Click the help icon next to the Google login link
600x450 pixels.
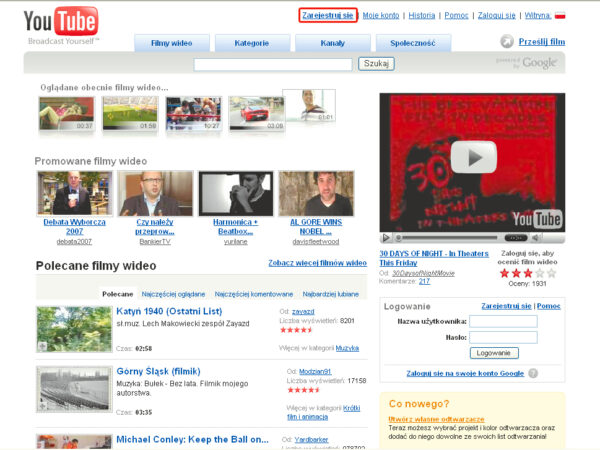click(x=532, y=373)
